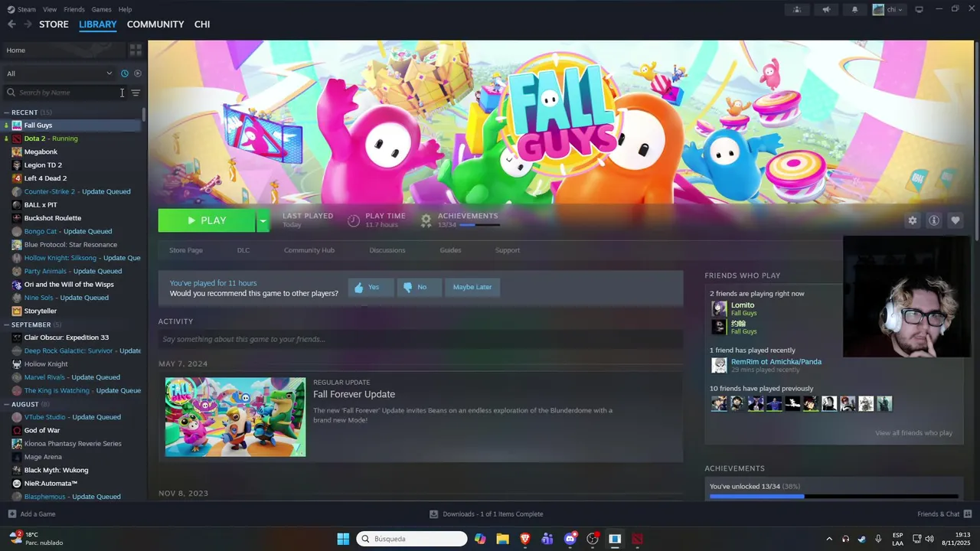
Task: Click View all friends who play
Action: point(914,433)
